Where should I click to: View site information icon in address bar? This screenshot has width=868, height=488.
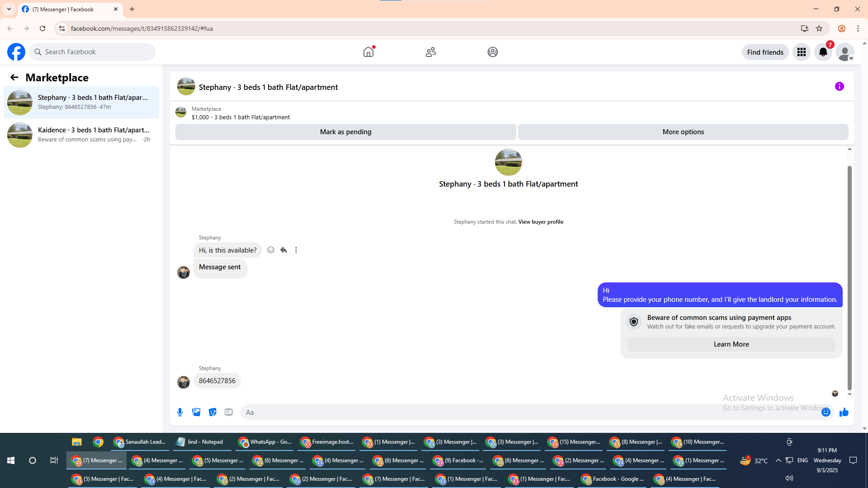pyautogui.click(x=62, y=28)
